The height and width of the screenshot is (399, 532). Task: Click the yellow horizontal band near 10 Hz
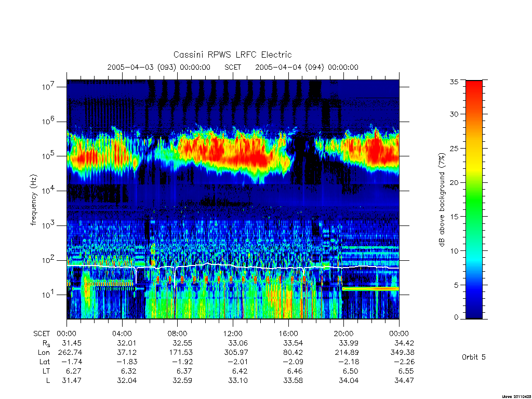click(370, 289)
